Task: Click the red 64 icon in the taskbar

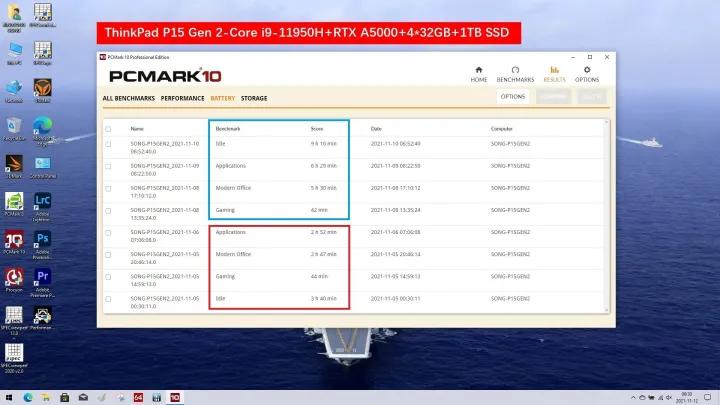Action: [138, 398]
